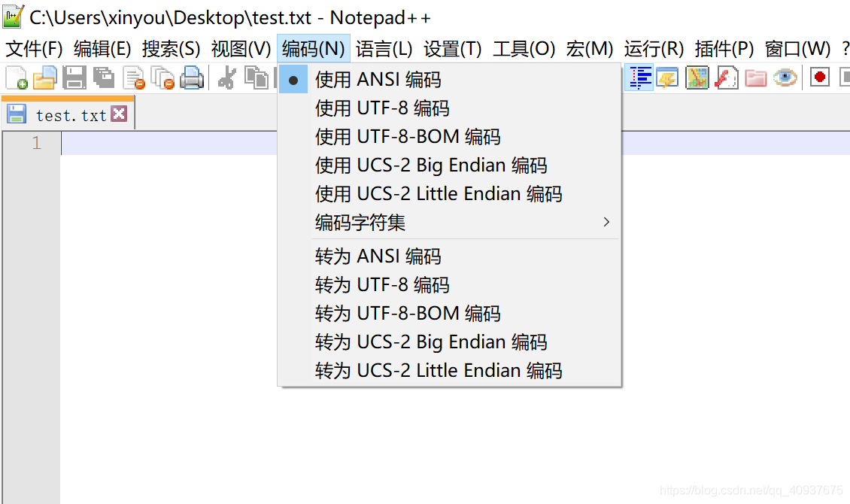
Task: Open the 搜索(S) menu
Action: [x=172, y=49]
